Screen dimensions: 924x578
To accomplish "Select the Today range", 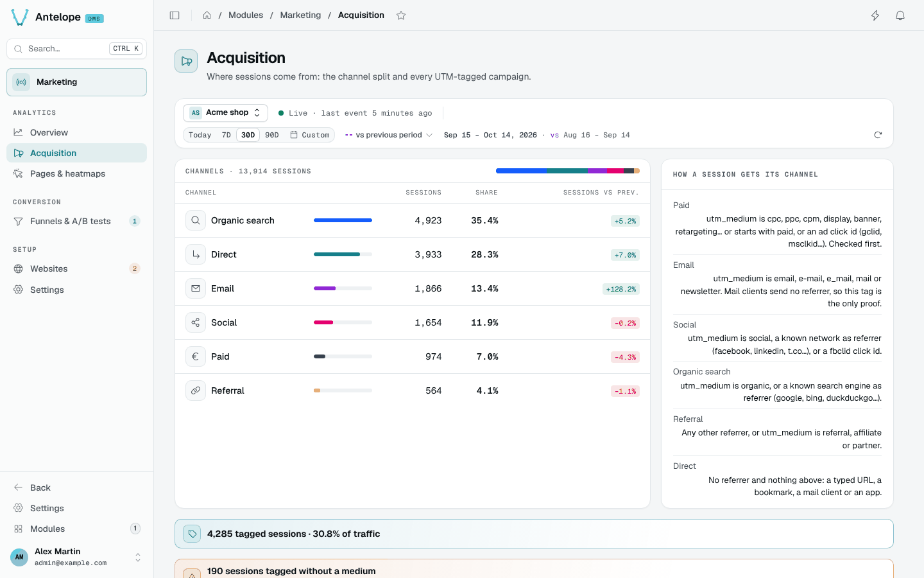I will coord(200,135).
